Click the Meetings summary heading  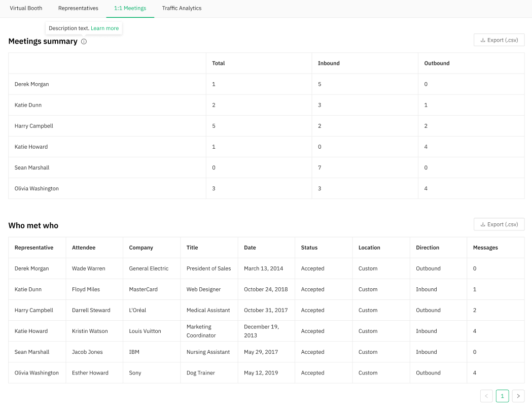pyautogui.click(x=43, y=42)
